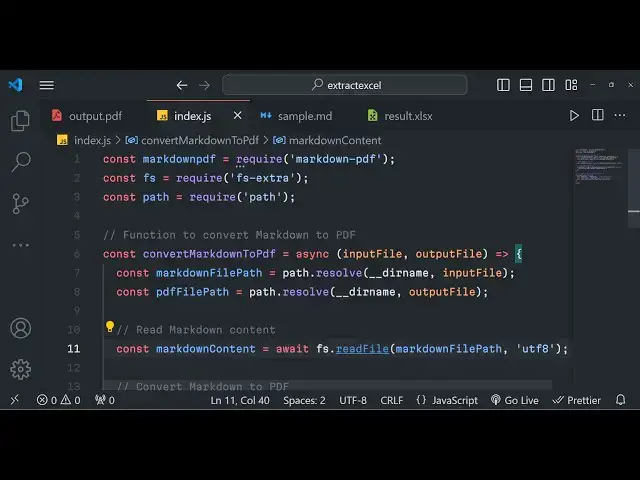The image size is (640, 480).
Task: Go to line via Ln 11, Col 40
Action: pyautogui.click(x=240, y=400)
